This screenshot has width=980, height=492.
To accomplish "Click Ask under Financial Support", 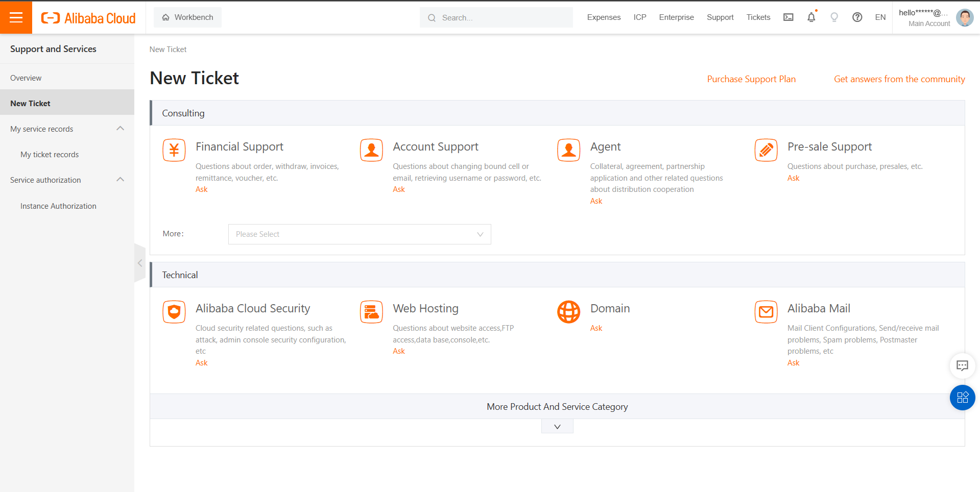I will coord(201,189).
